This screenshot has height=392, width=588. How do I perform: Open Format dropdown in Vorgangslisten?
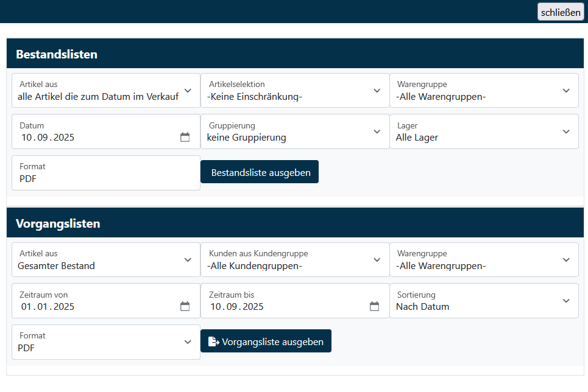pos(106,342)
